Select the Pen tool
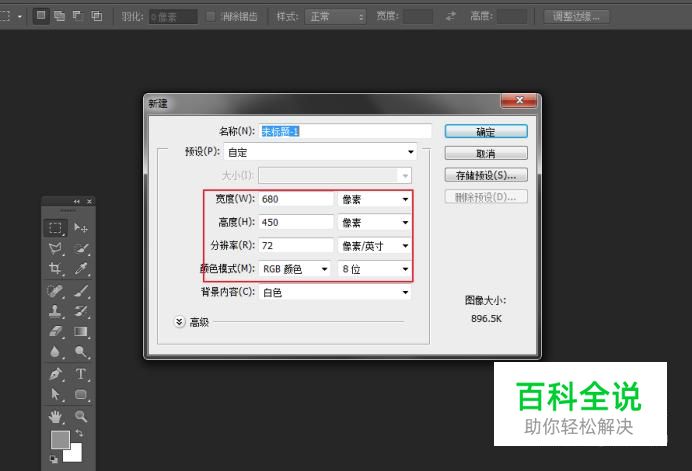The image size is (692, 471). [x=55, y=374]
